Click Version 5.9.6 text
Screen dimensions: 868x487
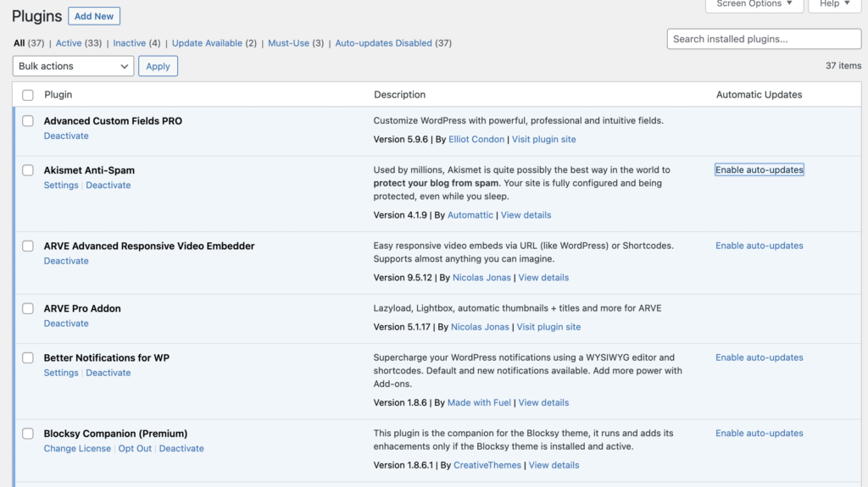pos(401,139)
